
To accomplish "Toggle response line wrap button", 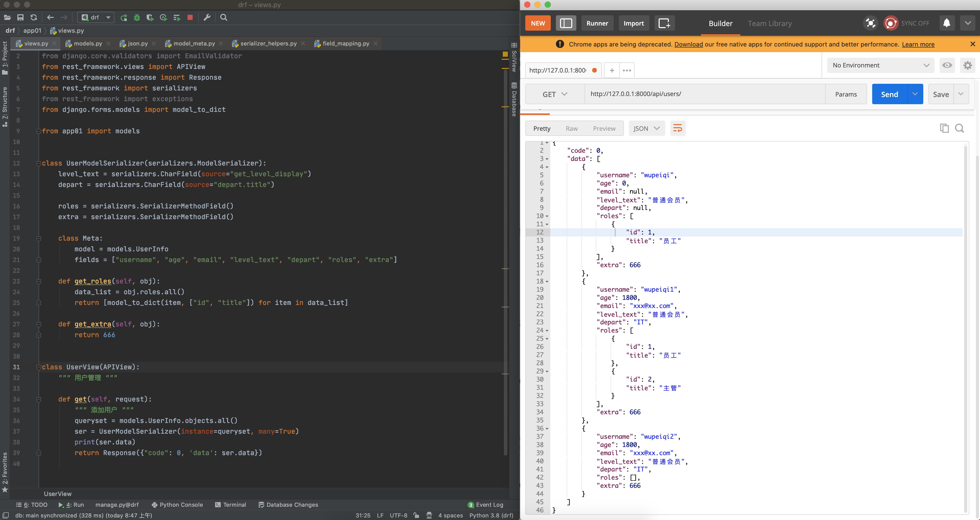I will (x=678, y=128).
